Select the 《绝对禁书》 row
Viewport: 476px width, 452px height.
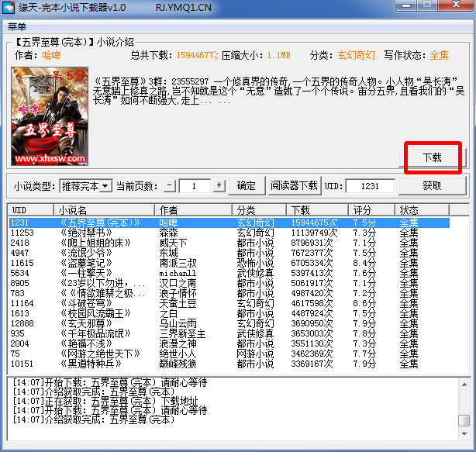point(81,233)
